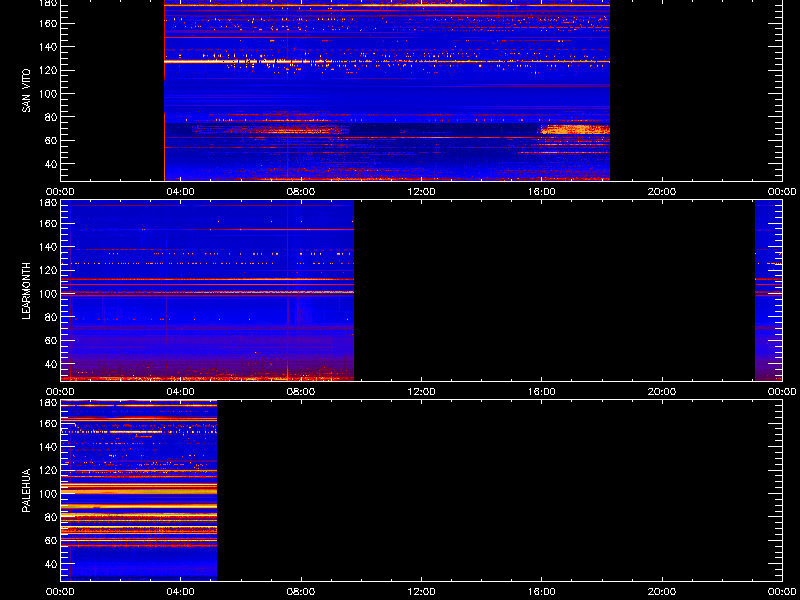Click the 100 frequency tick on San Vito axis
Viewport: 800px width, 600px height.
pos(49,94)
